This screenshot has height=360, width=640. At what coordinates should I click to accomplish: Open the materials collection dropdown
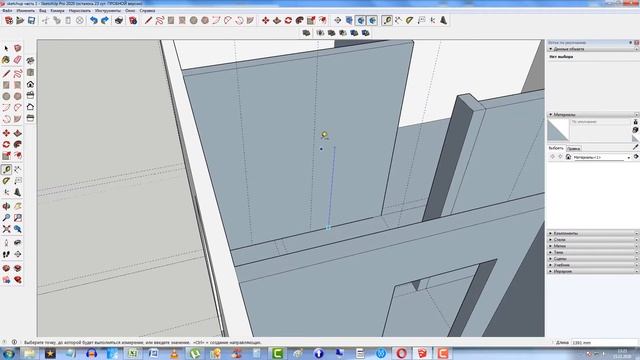602,157
